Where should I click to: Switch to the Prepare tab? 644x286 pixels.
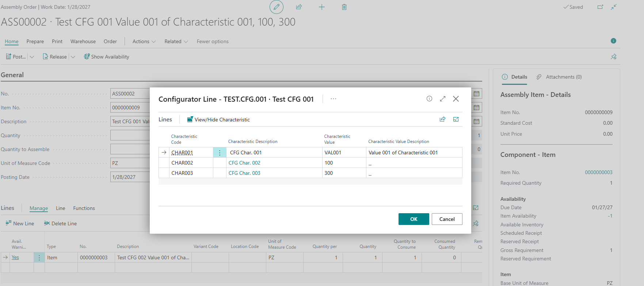[35, 41]
